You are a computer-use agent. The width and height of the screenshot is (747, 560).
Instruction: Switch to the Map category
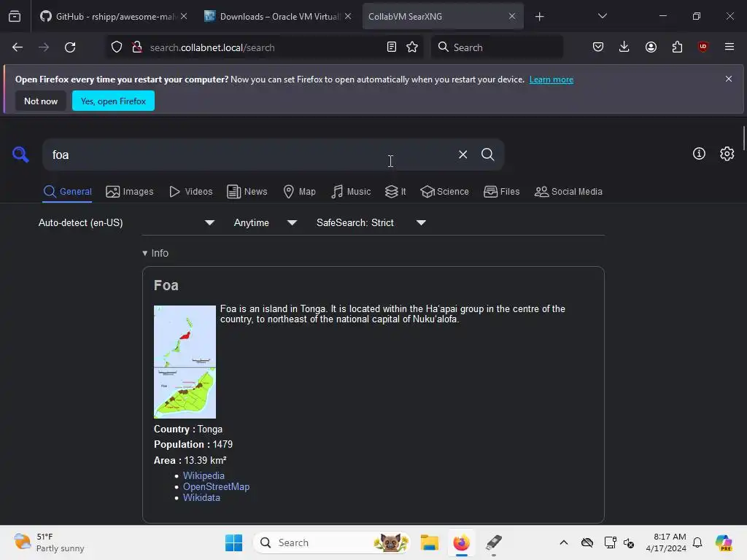click(299, 192)
